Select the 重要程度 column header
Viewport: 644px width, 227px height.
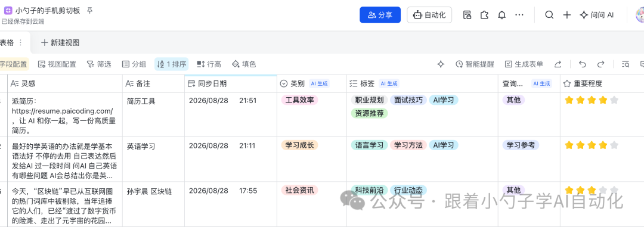pos(602,84)
